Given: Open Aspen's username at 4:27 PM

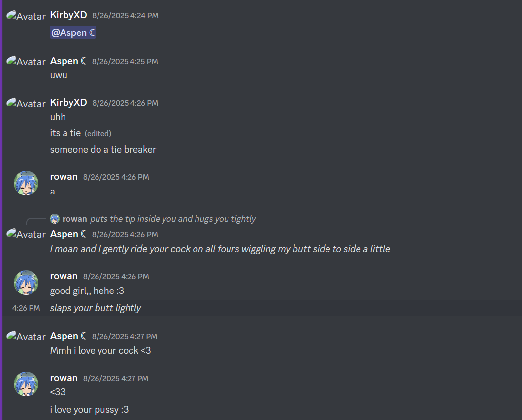Looking at the screenshot, I should 68,336.
